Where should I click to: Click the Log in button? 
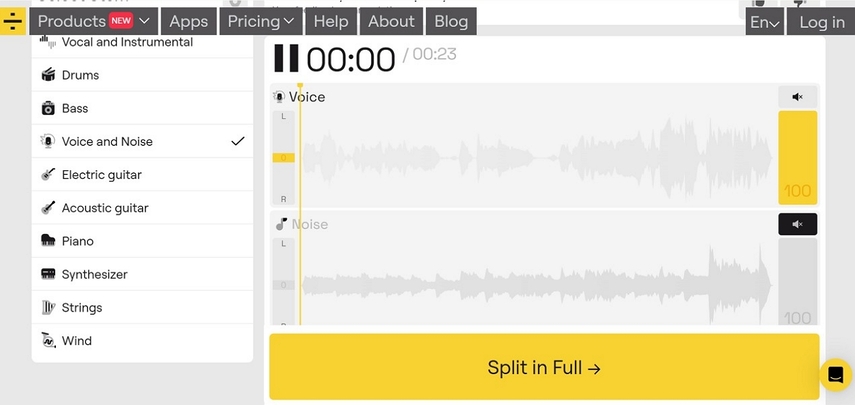coord(821,22)
